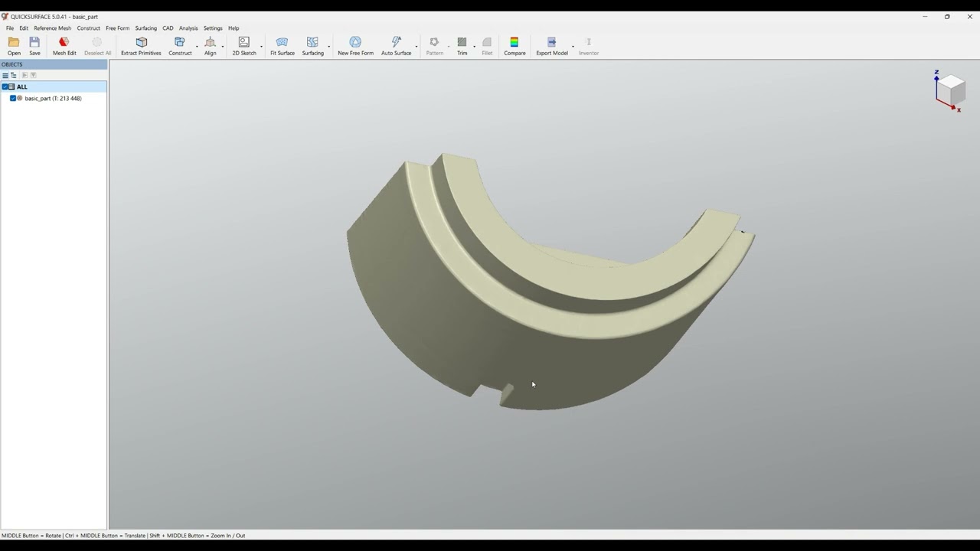Open the Align tool
The image size is (980, 551).
(210, 46)
